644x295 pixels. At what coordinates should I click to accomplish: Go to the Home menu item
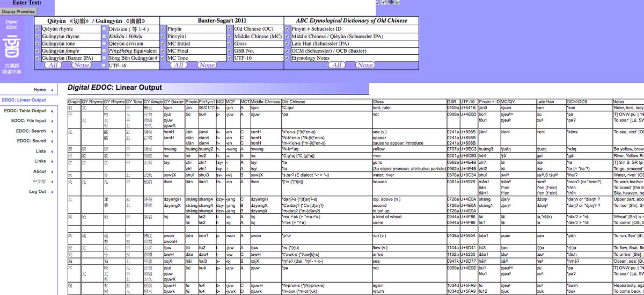40,90
